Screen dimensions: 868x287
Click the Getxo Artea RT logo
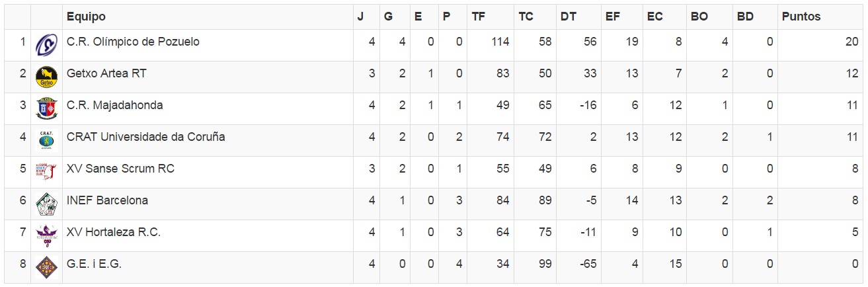click(46, 77)
